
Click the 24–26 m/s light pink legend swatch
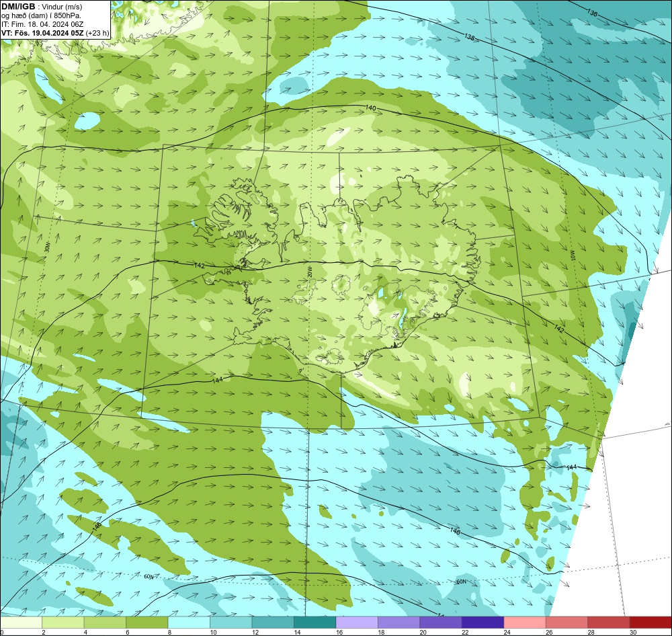pyautogui.click(x=525, y=623)
